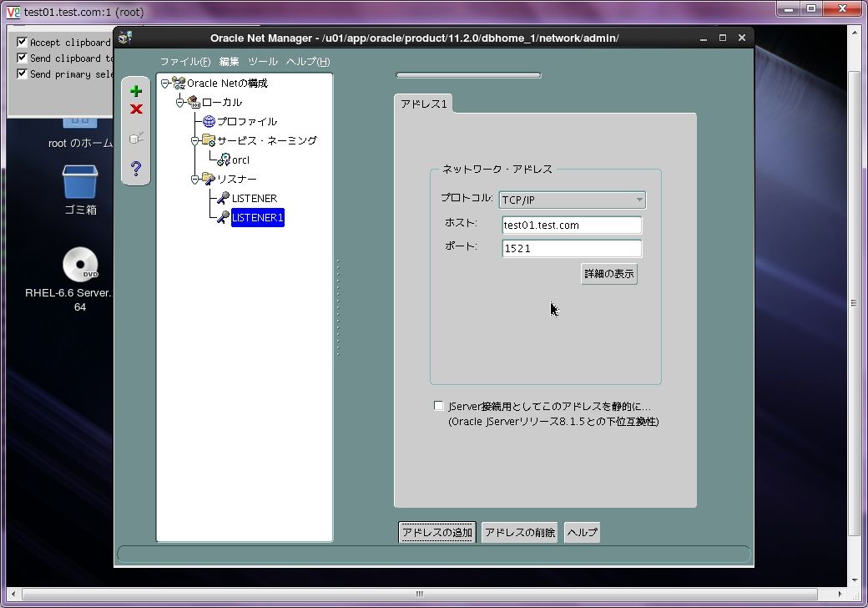Select orcl in the tree

click(240, 160)
